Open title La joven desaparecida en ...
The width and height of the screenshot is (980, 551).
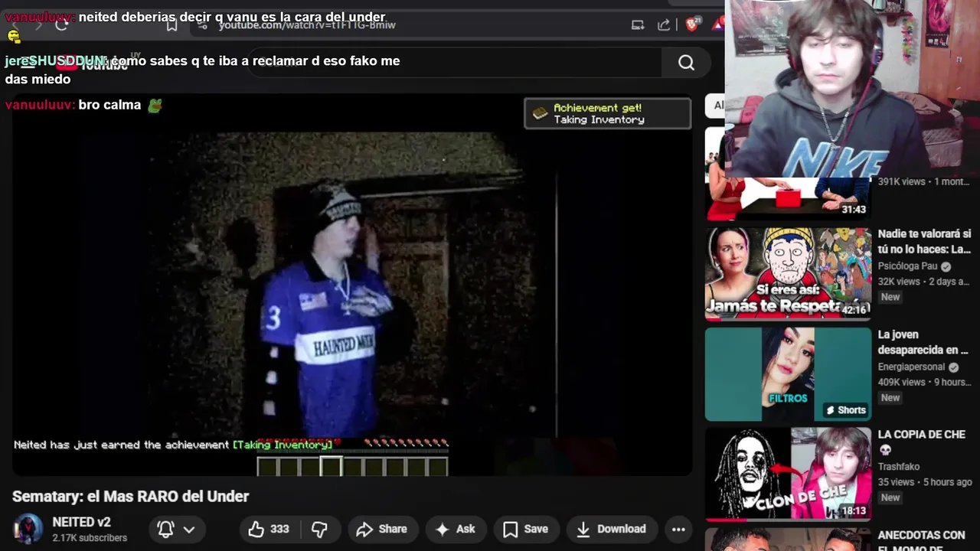(923, 342)
